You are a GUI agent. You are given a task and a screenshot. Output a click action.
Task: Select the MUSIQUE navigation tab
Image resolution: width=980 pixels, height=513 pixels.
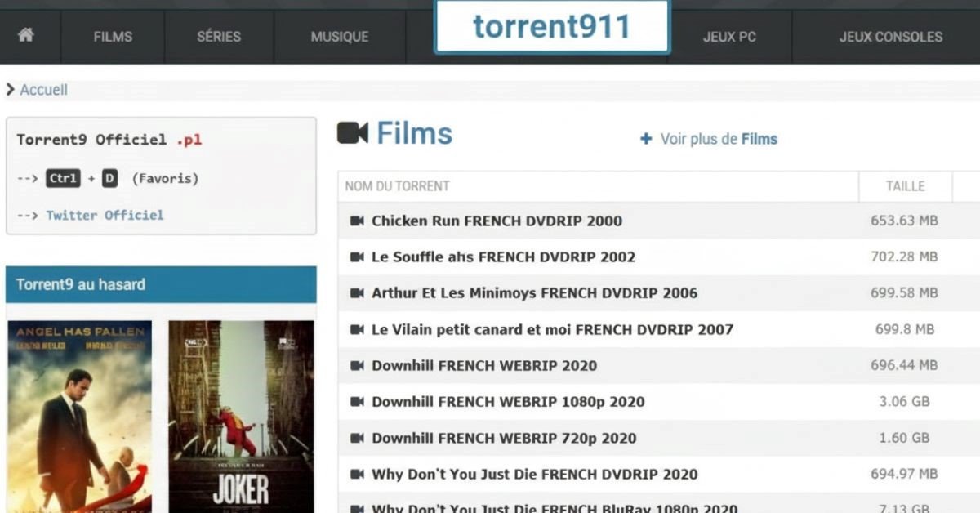coord(339,37)
